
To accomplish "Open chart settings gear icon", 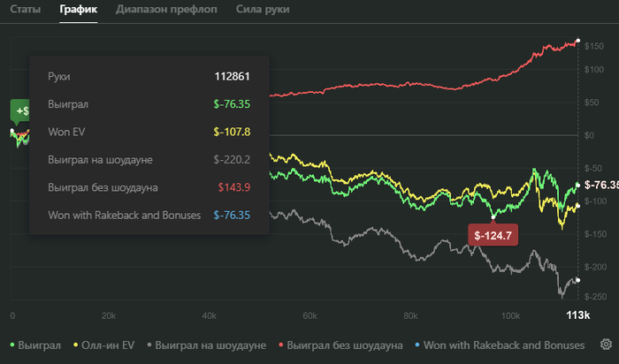I will [606, 345].
